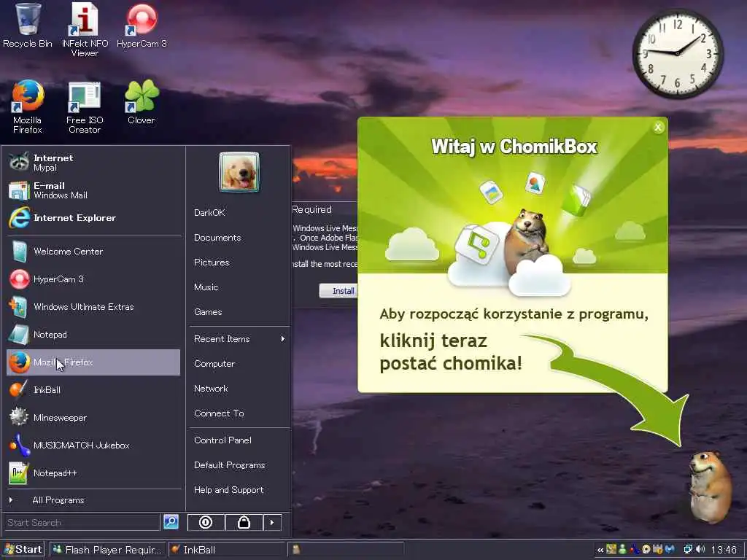
Task: Open Default Programs from Start menu
Action: coord(239,465)
